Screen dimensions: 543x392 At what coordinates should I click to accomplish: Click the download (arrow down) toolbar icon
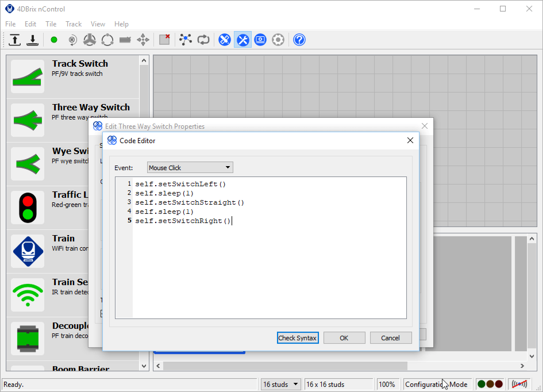33,40
